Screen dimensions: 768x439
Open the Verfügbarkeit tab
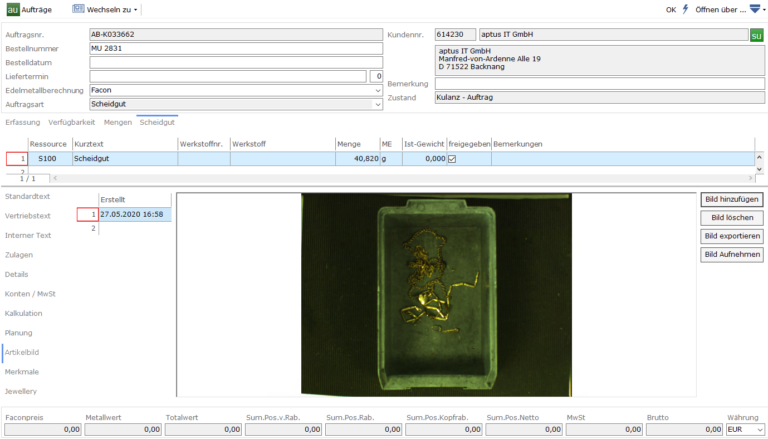coord(72,122)
